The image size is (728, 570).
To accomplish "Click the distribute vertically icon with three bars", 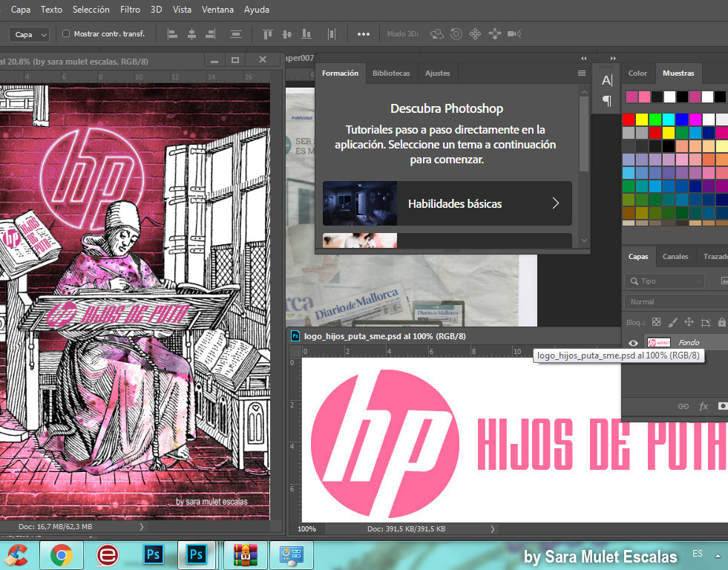I will [x=236, y=34].
